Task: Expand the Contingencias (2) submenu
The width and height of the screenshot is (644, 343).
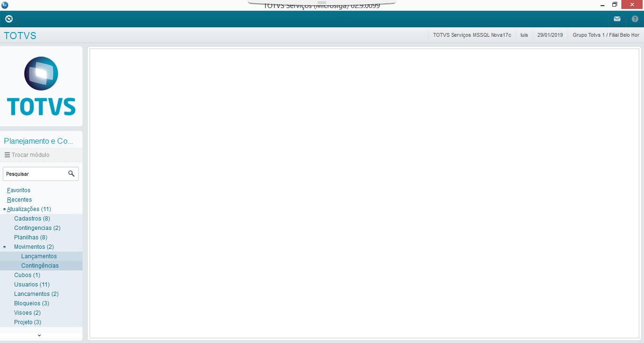Action: click(37, 228)
